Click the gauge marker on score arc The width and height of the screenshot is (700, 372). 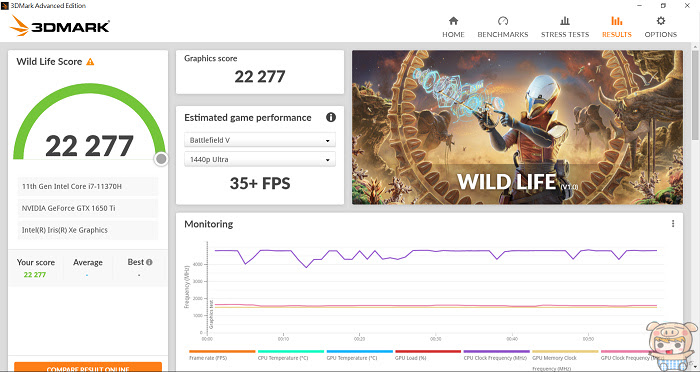click(x=161, y=159)
